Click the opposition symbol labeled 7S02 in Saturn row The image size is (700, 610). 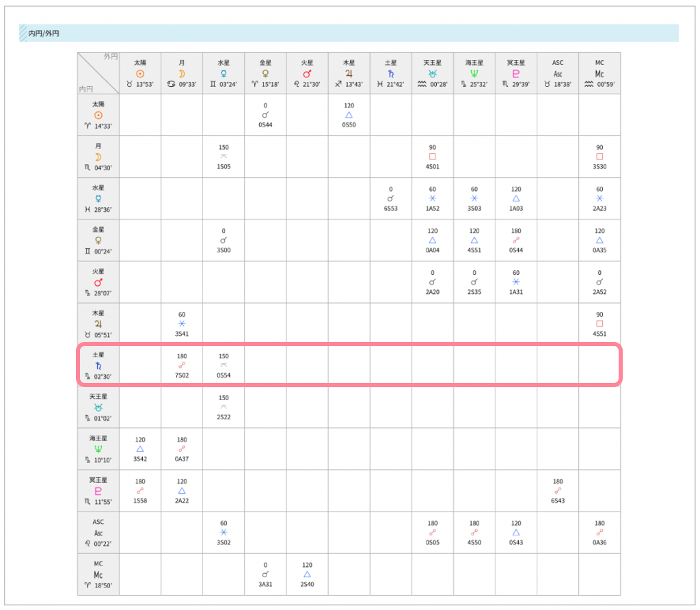tap(182, 366)
